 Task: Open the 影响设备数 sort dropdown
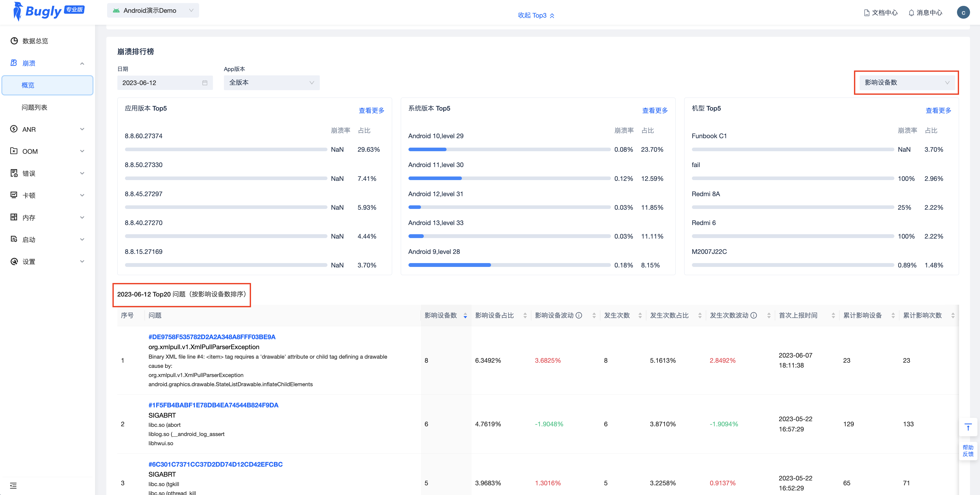(x=907, y=82)
